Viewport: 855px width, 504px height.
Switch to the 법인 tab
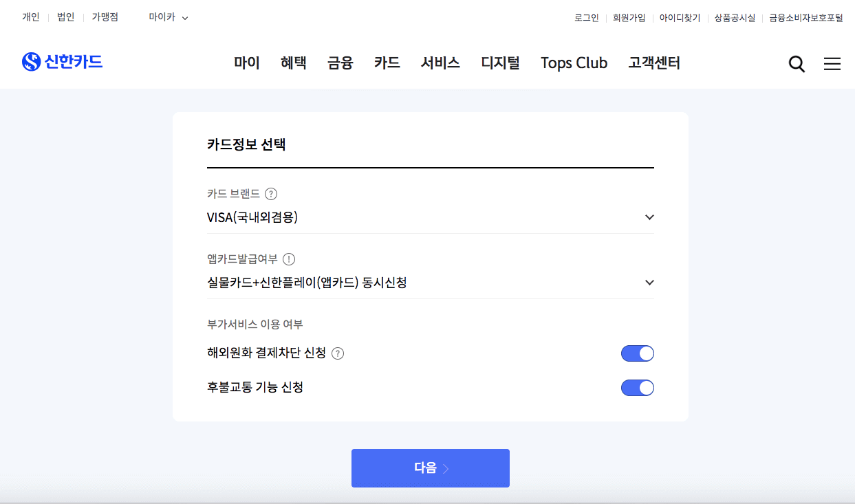65,17
